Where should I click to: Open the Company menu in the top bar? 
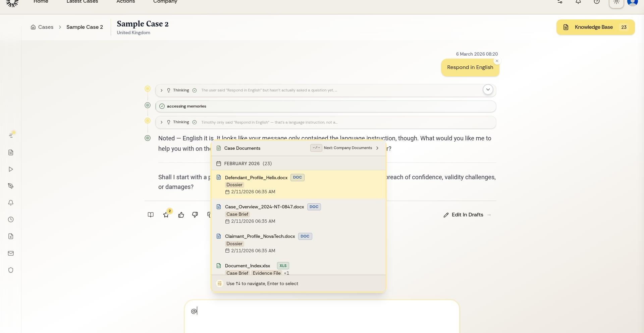pos(165,2)
